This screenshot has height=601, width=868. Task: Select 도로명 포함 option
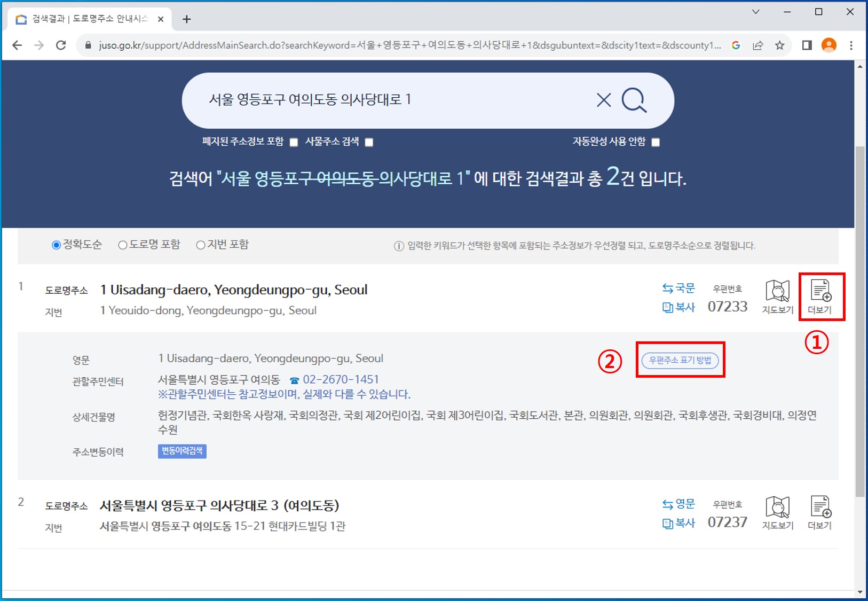[123, 245]
